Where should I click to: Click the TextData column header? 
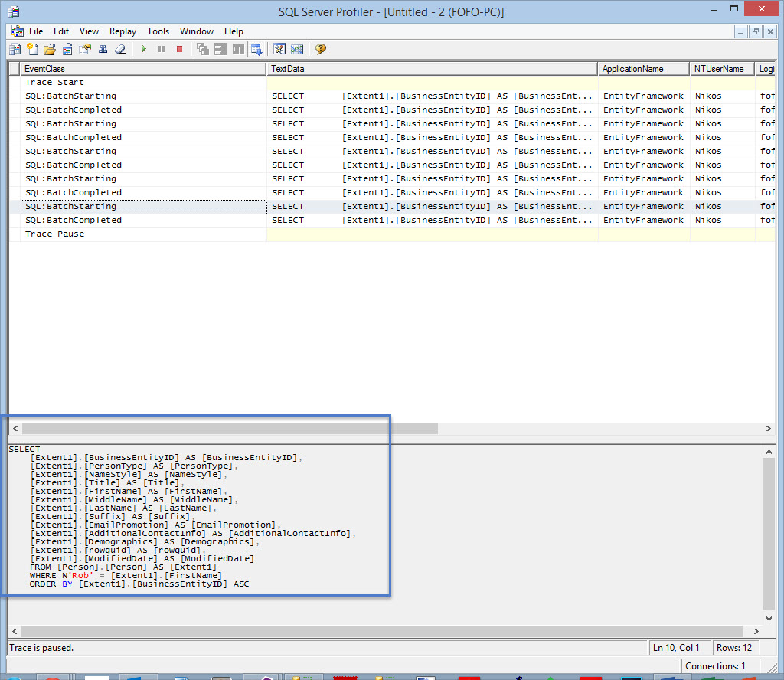click(433, 69)
